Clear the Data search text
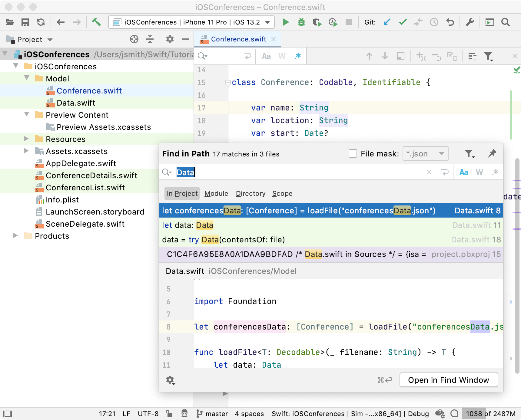 point(429,172)
